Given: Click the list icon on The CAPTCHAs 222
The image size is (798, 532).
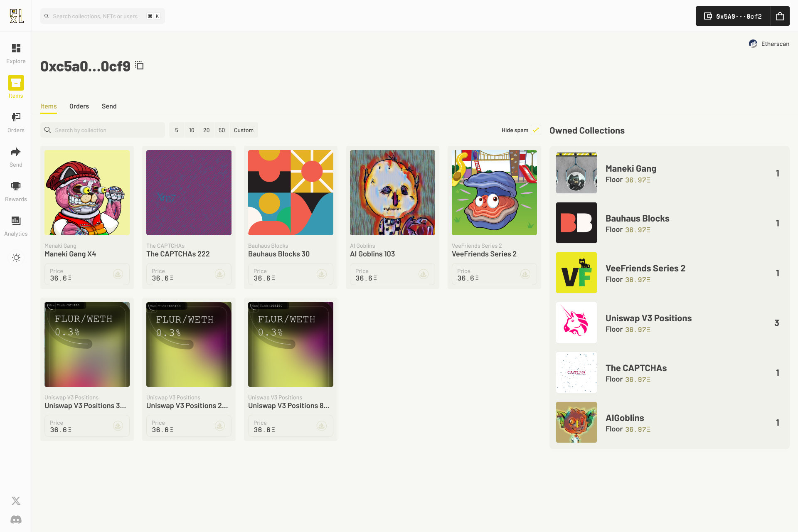Looking at the screenshot, I should click(220, 274).
